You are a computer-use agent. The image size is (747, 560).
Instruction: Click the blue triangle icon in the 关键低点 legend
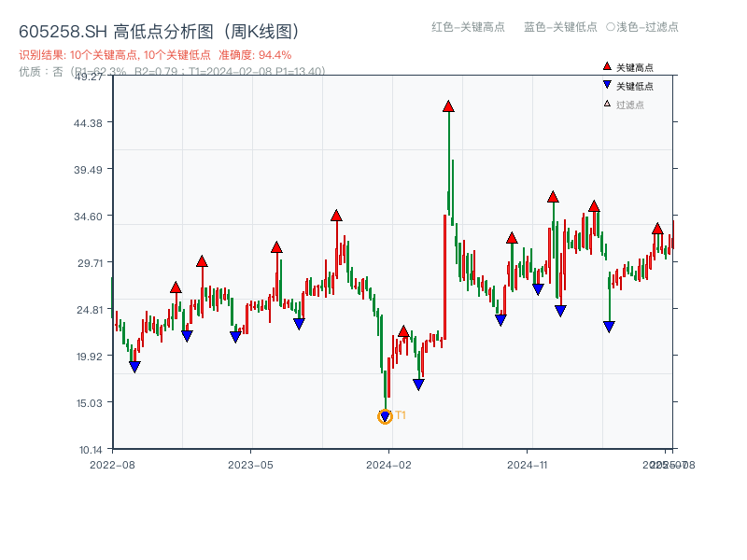[x=607, y=85]
